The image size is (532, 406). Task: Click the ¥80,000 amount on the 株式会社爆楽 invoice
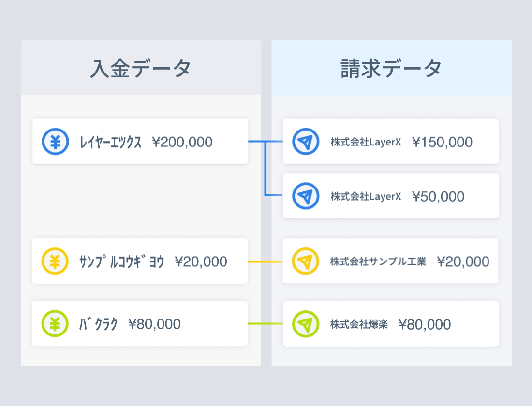[x=425, y=324]
